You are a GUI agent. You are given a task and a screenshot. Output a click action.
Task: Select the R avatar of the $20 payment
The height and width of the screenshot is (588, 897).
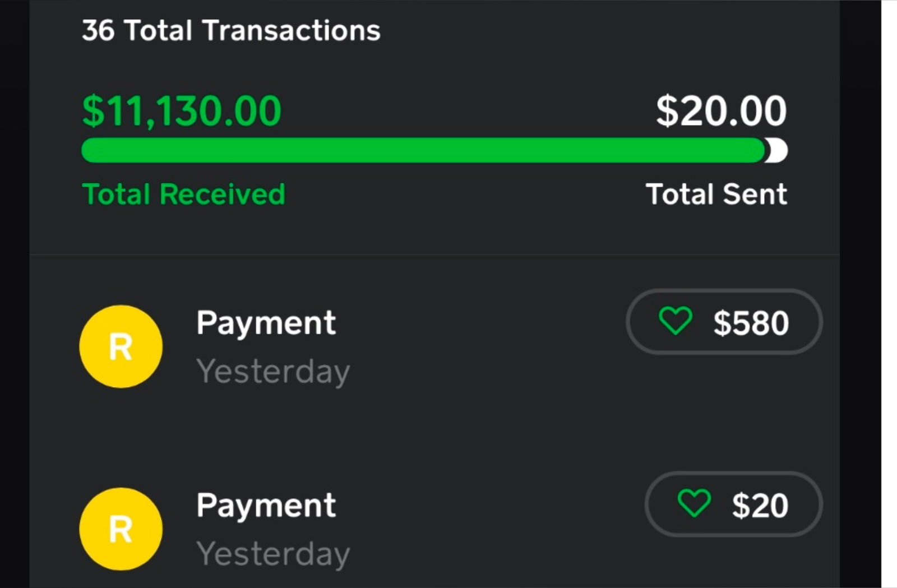point(121,529)
